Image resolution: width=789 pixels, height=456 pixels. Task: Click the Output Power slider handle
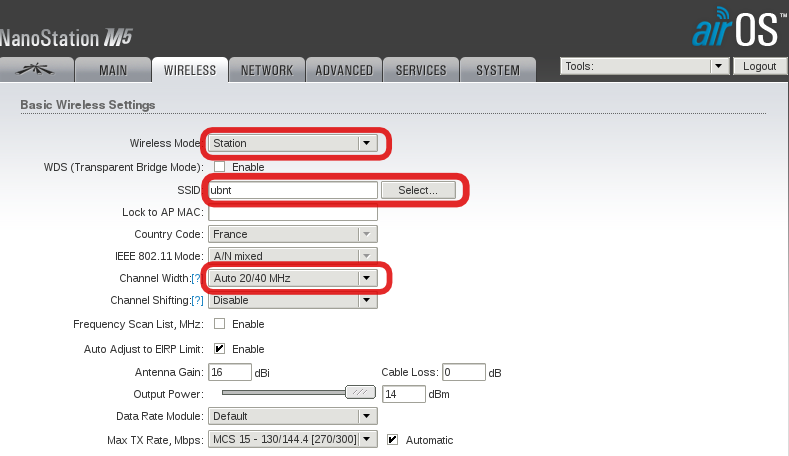coord(360,393)
